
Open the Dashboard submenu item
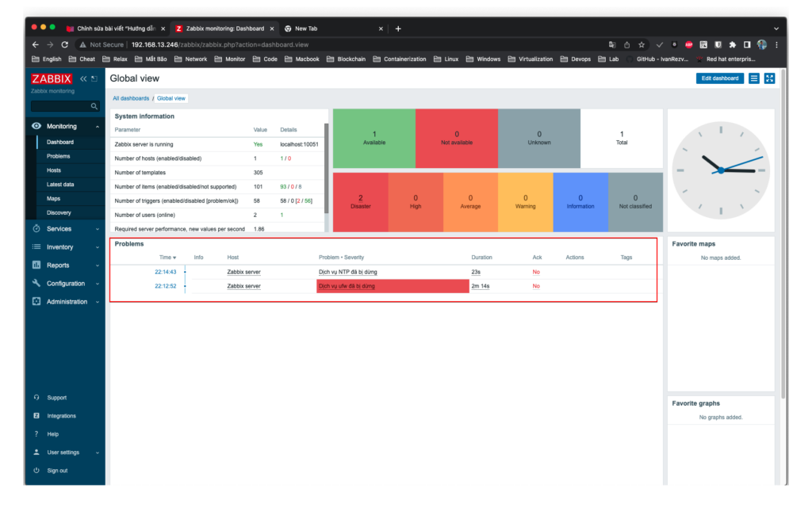point(60,142)
